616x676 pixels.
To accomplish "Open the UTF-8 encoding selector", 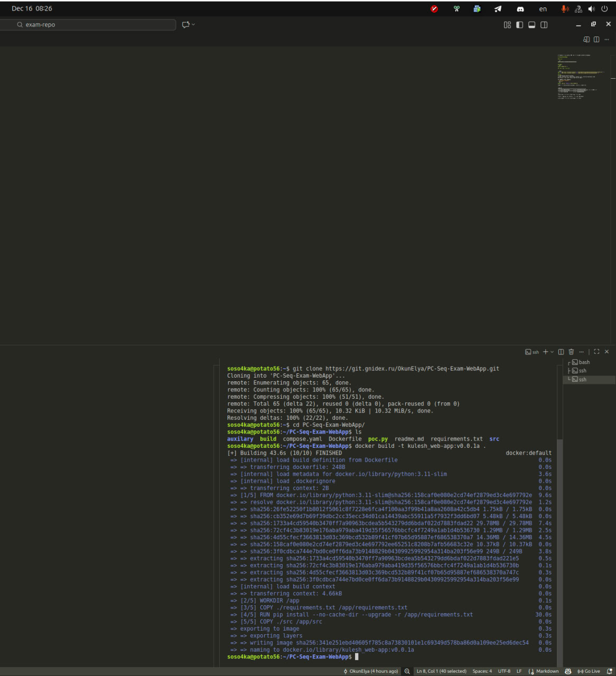I will coord(504,671).
